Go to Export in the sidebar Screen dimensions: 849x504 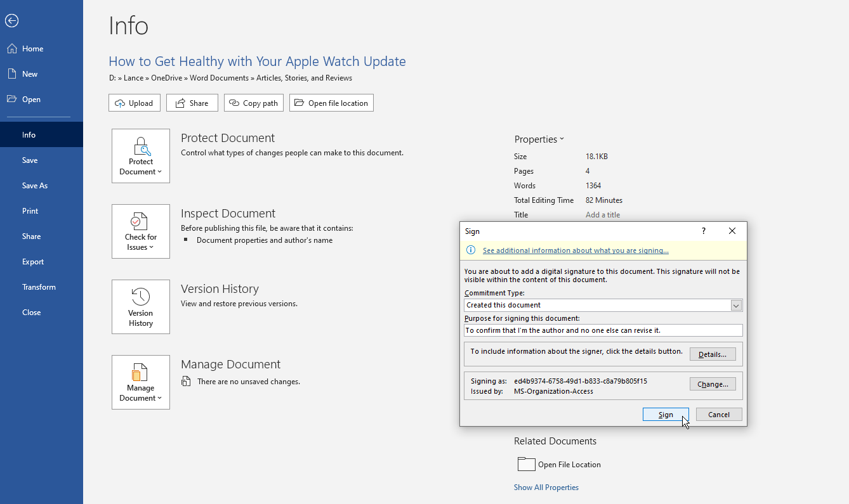(33, 262)
